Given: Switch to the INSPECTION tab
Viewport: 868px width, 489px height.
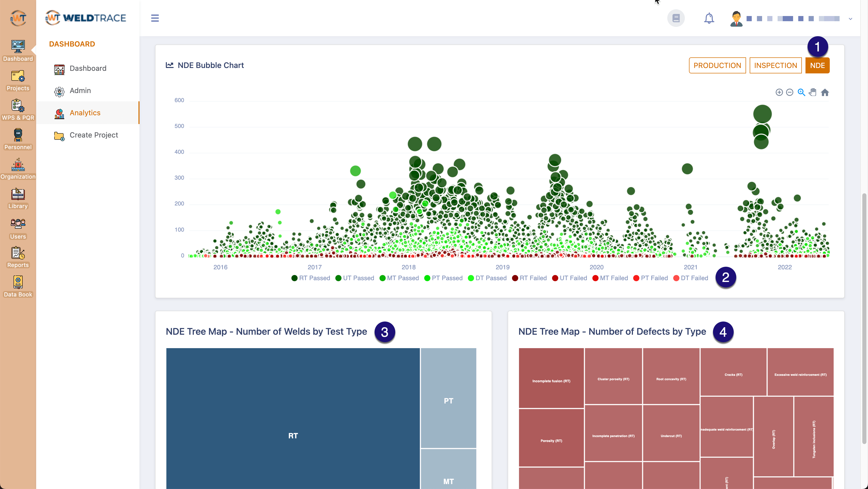Looking at the screenshot, I should click(775, 65).
